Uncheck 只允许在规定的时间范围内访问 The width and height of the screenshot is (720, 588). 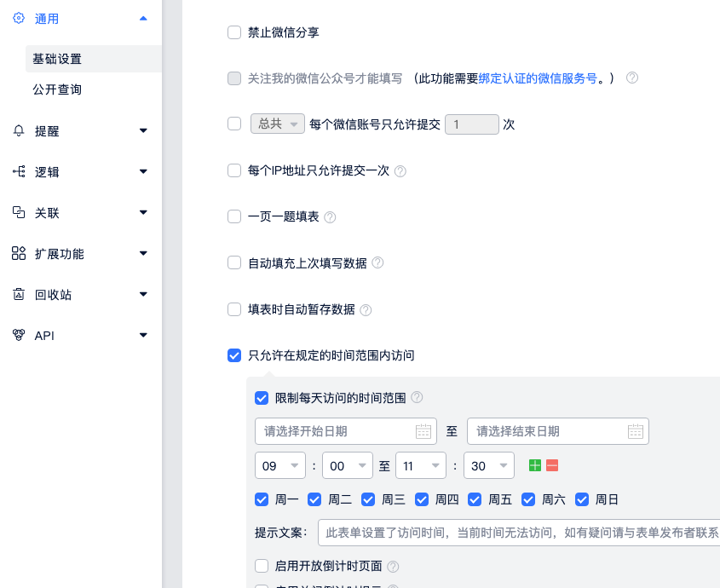coord(234,355)
